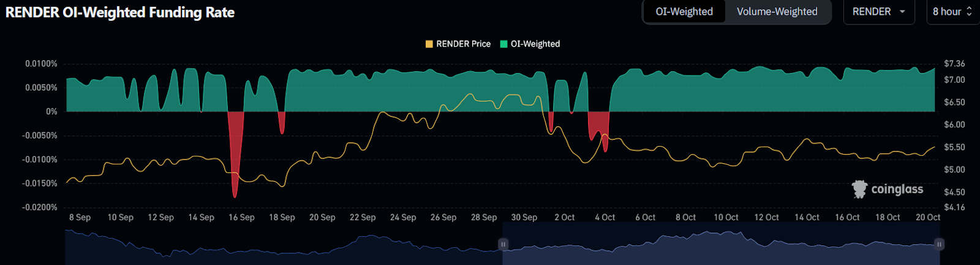
Task: Click the 8 Sep date label
Action: click(x=80, y=217)
